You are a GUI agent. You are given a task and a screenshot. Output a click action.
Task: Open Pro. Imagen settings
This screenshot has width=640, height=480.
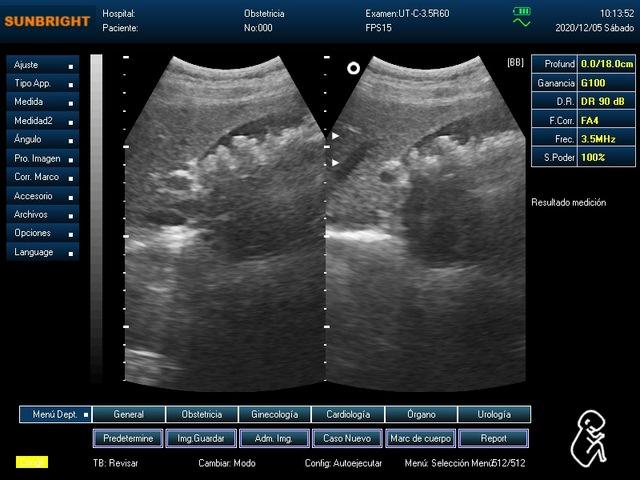click(43, 158)
